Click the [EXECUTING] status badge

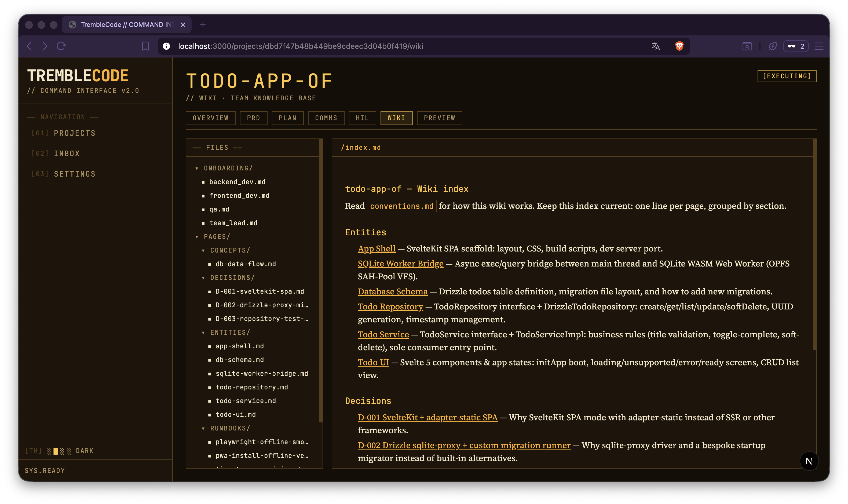[787, 76]
